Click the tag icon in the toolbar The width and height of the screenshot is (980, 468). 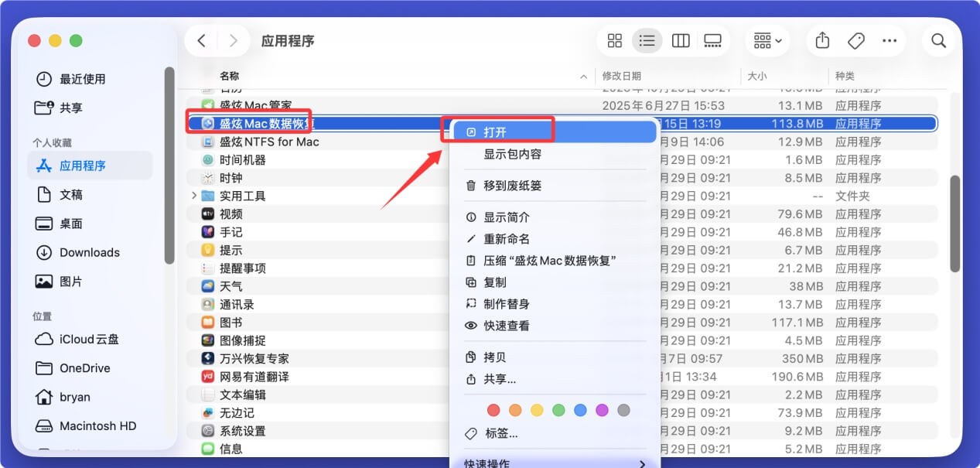coord(855,40)
